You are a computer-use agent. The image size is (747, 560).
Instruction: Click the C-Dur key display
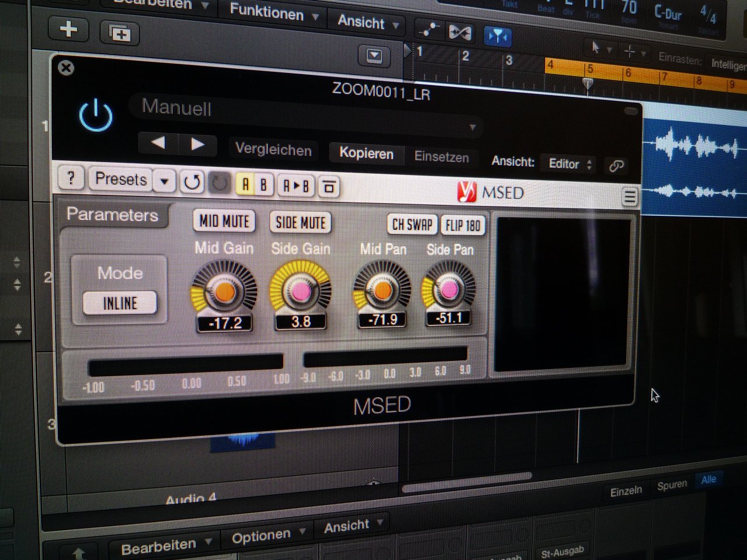click(668, 12)
